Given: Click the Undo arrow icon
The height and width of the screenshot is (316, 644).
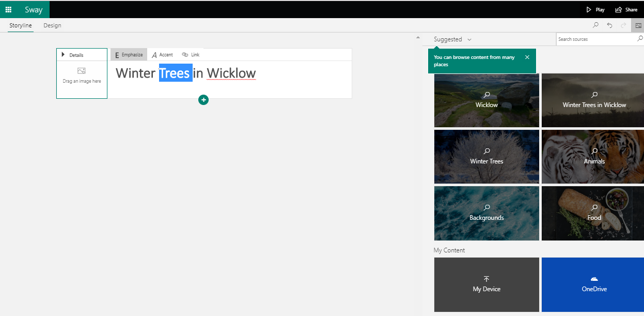Looking at the screenshot, I should point(609,25).
